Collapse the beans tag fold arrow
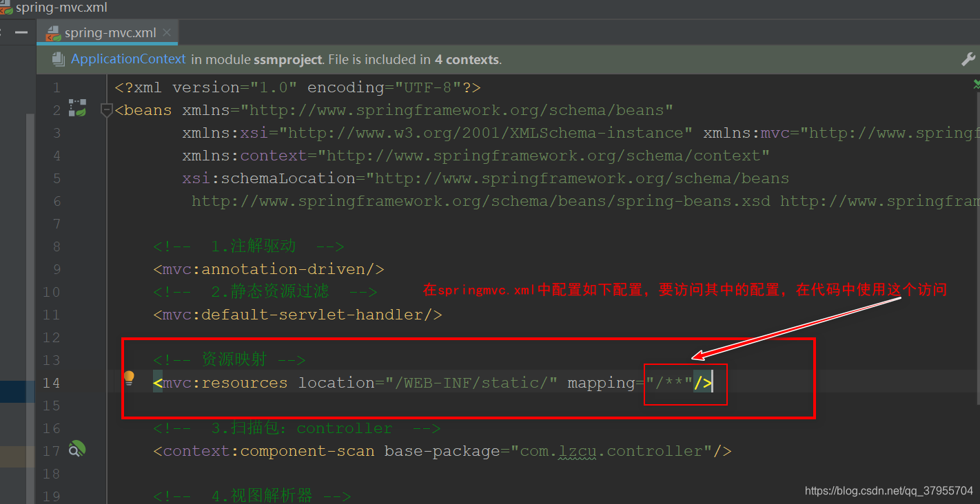980x504 pixels. (106, 109)
